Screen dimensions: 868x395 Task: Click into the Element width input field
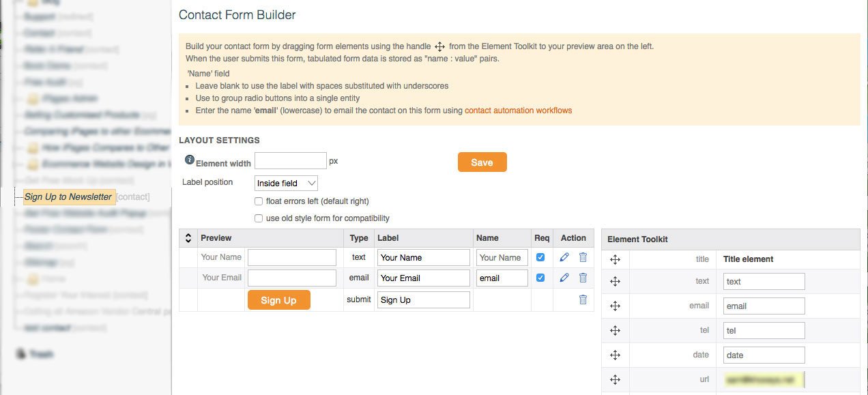point(290,161)
